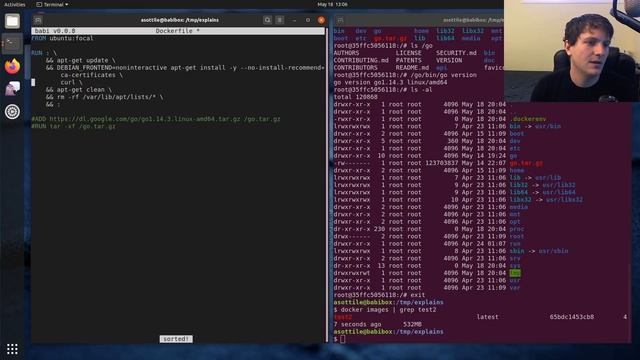
Task: Click the red 'go.tar.gz' in ls -al output
Action: click(526, 163)
